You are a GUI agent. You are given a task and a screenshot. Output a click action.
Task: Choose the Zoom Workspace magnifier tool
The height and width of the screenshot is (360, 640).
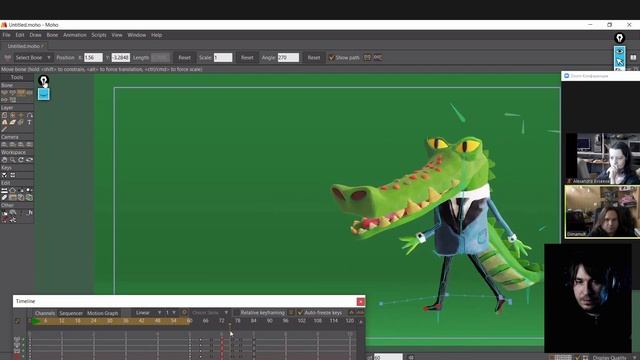click(13, 160)
